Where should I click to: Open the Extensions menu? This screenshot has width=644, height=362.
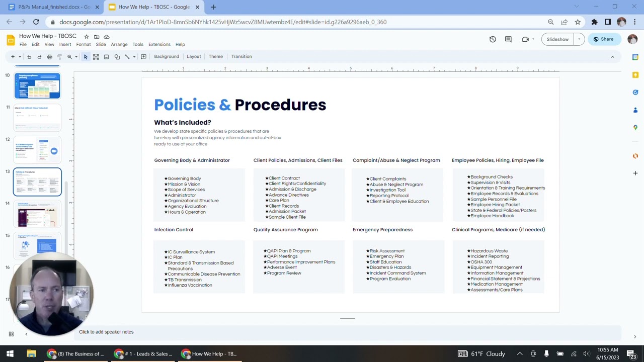point(159,44)
